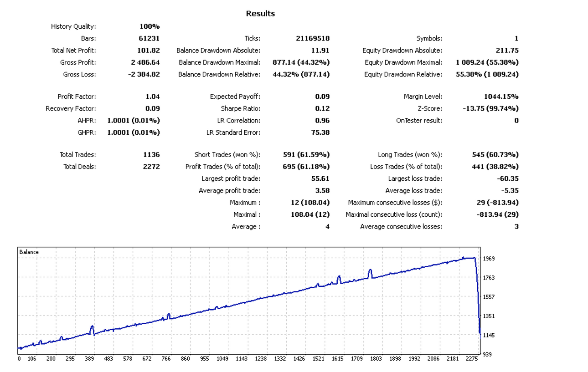Click the LR Correlation value 0.96
Image resolution: width=588 pixels, height=372 pixels.
tap(322, 121)
